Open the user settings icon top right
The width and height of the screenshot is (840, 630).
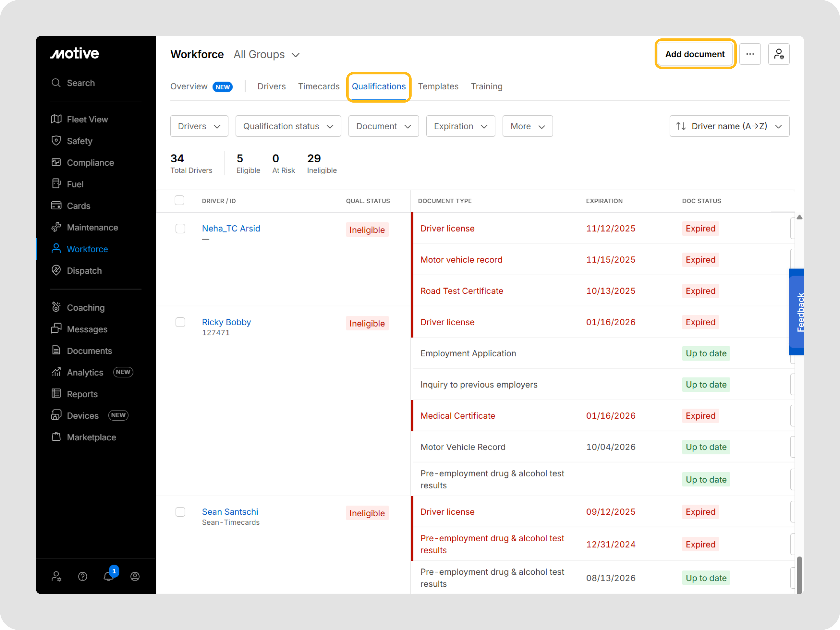(x=778, y=54)
